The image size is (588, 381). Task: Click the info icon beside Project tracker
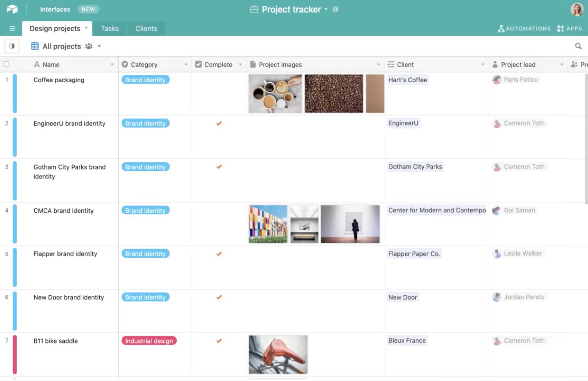(x=335, y=9)
